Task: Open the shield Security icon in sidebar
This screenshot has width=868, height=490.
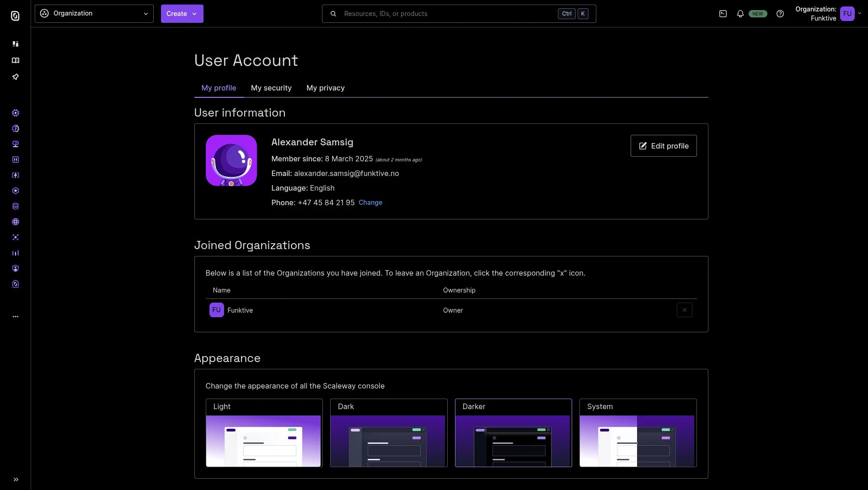Action: pos(16,268)
